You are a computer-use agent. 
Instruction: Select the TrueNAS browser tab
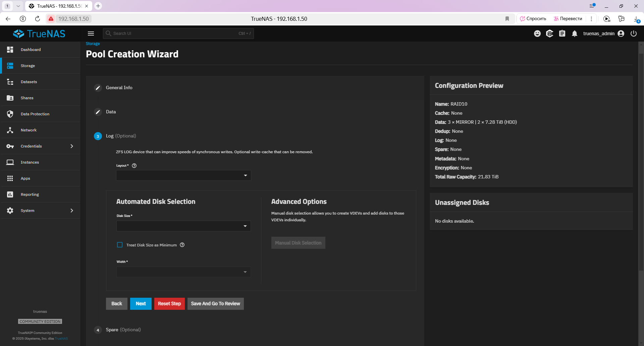click(x=59, y=6)
